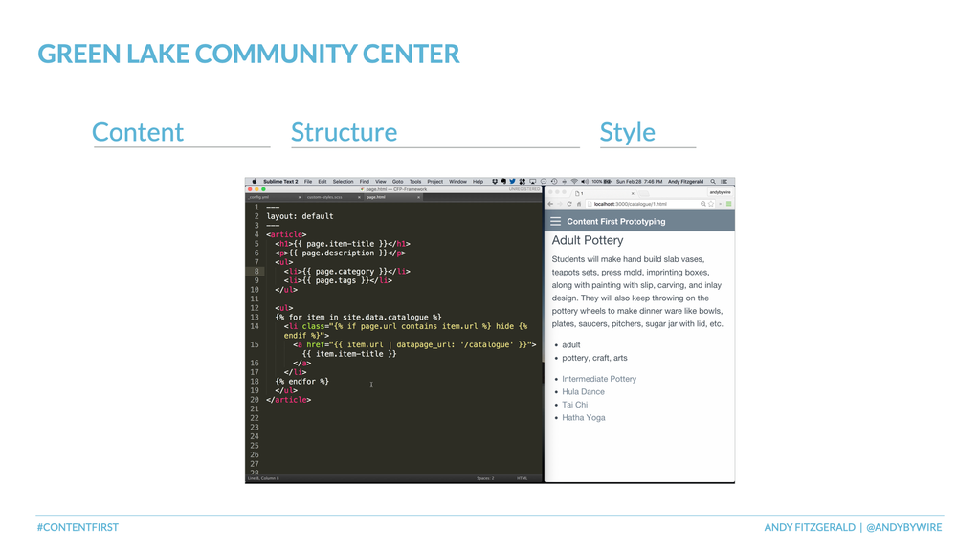Click the browser back arrow
This screenshot has width=980, height=551.
click(x=550, y=204)
